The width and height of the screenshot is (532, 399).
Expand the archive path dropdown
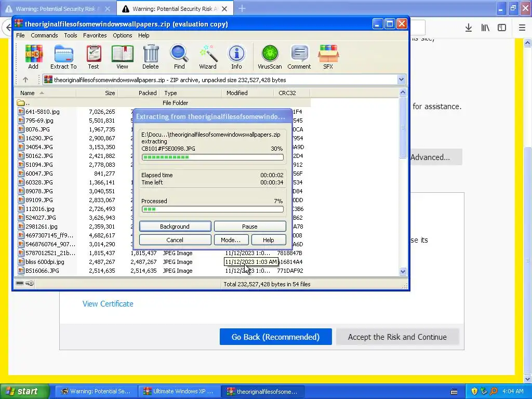[x=402, y=79]
